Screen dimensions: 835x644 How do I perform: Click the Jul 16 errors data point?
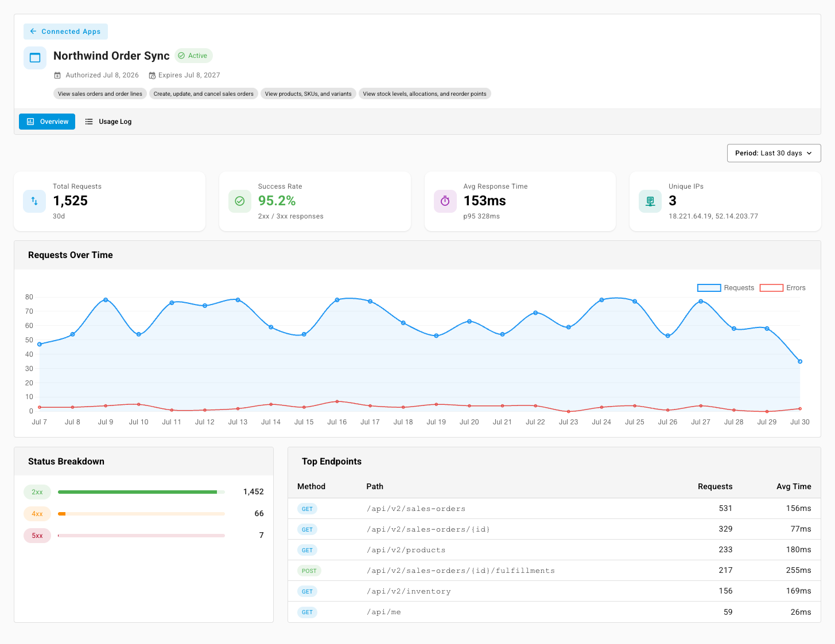point(337,401)
